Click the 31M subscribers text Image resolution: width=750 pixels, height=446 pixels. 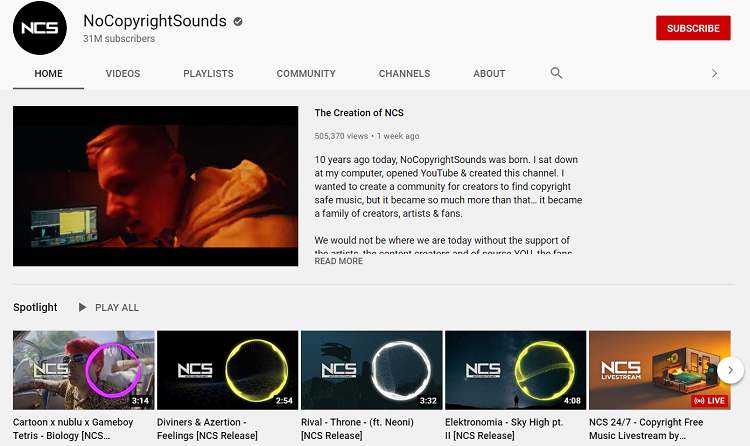(119, 39)
